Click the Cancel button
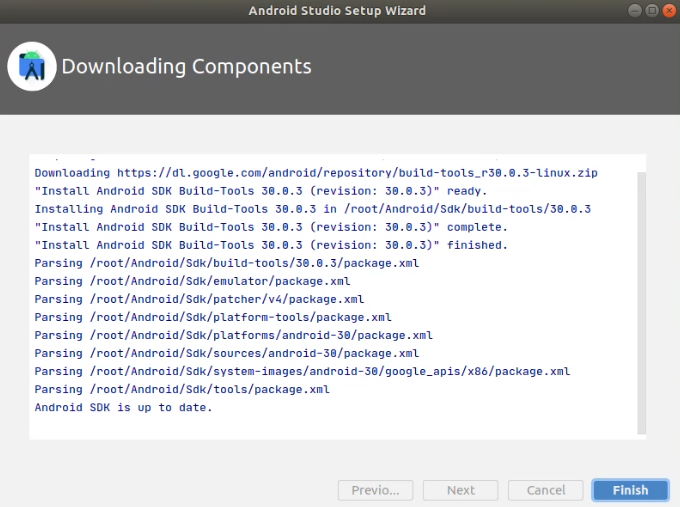Viewport: 680px width, 507px height. pyautogui.click(x=546, y=490)
